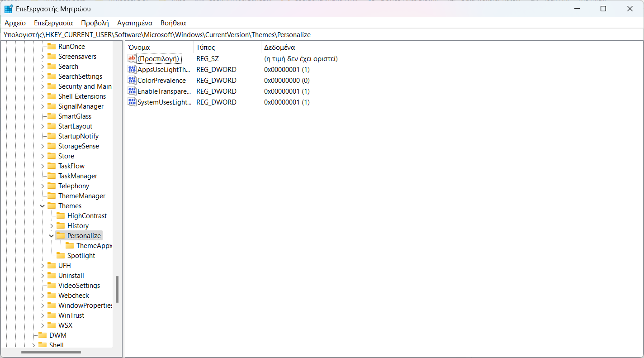Collapse the Personalize key

(52, 236)
